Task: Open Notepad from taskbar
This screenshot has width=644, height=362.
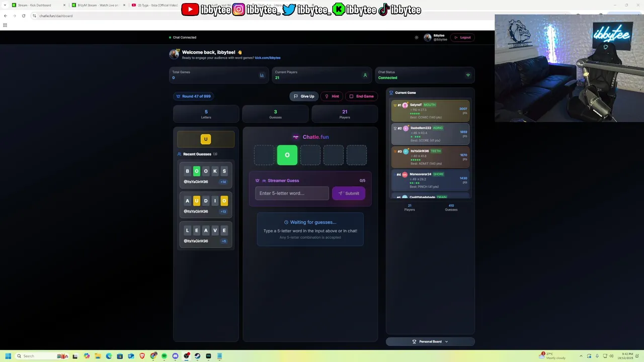Action: click(219, 356)
